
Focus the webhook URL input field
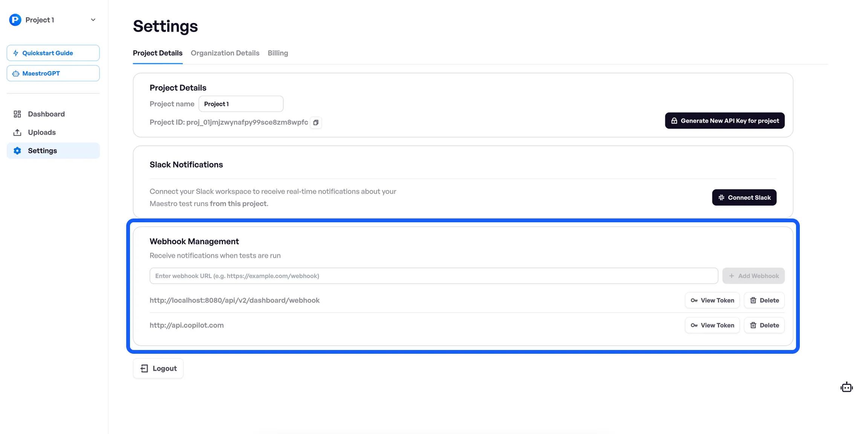[x=433, y=276]
